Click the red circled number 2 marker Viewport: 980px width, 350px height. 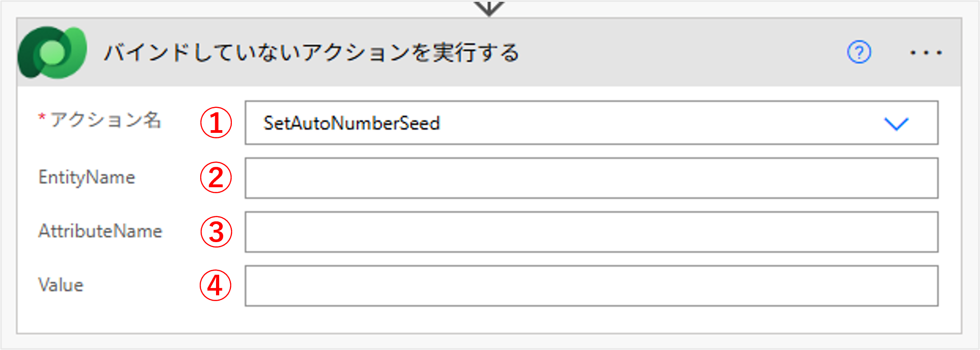coord(216,177)
